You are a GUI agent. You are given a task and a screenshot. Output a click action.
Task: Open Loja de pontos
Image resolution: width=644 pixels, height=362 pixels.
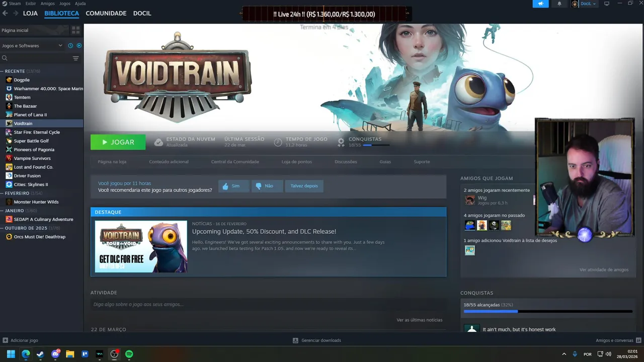[x=297, y=162]
